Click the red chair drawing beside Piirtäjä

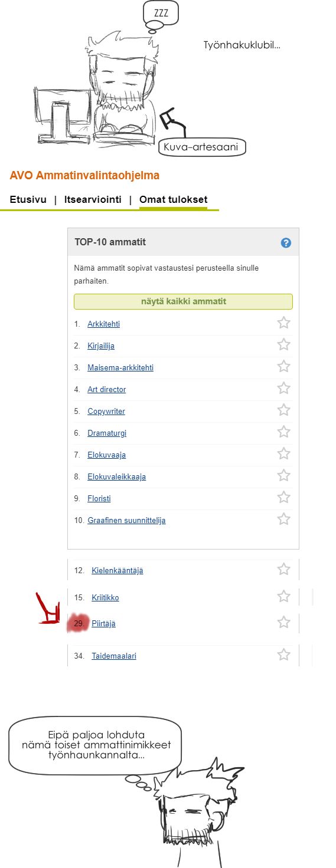point(48,608)
